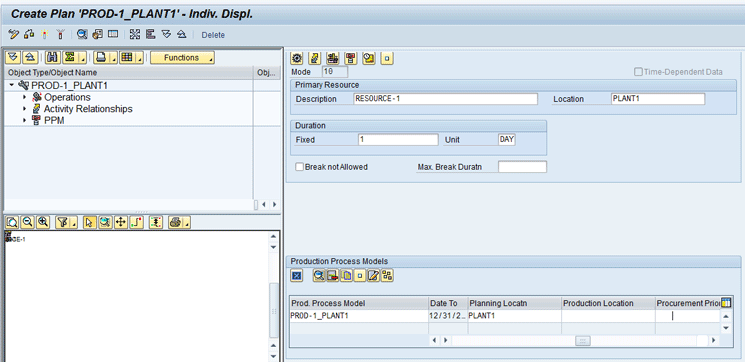Click the PPM structure icon above Mode field
This screenshot has height=362, width=745.
351,58
